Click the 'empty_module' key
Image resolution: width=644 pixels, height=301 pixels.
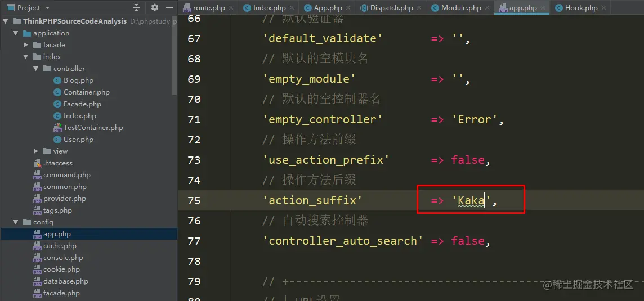(309, 79)
